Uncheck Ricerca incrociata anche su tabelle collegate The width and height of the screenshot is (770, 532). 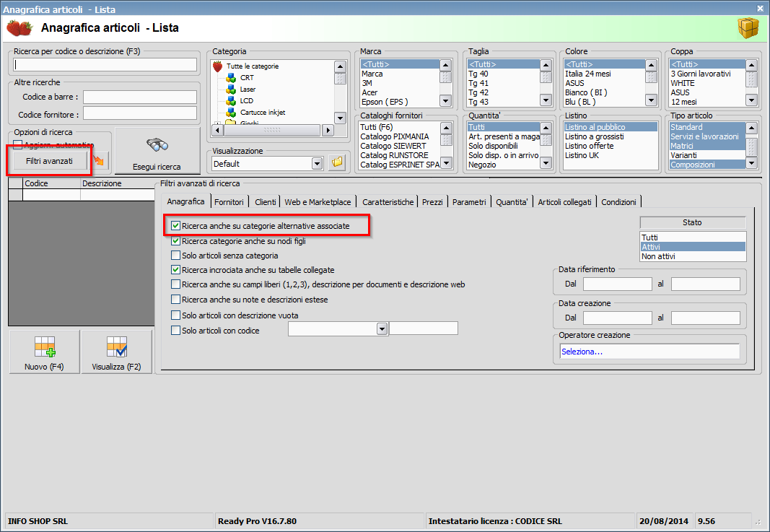[175, 270]
